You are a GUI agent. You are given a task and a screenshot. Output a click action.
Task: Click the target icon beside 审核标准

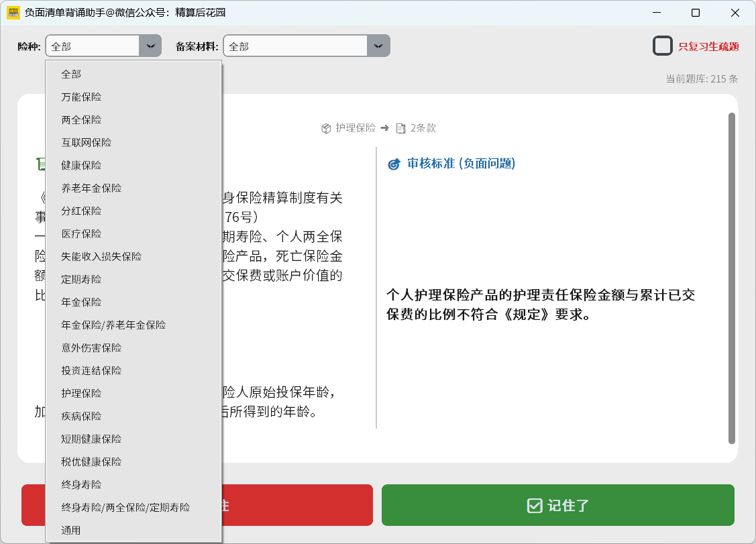(394, 164)
